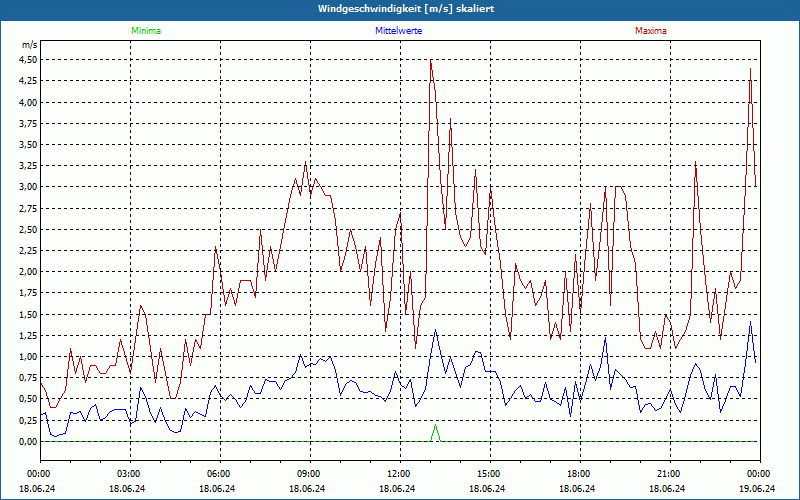Click the 4,00 y-axis value
800x500 pixels.
(x=28, y=102)
